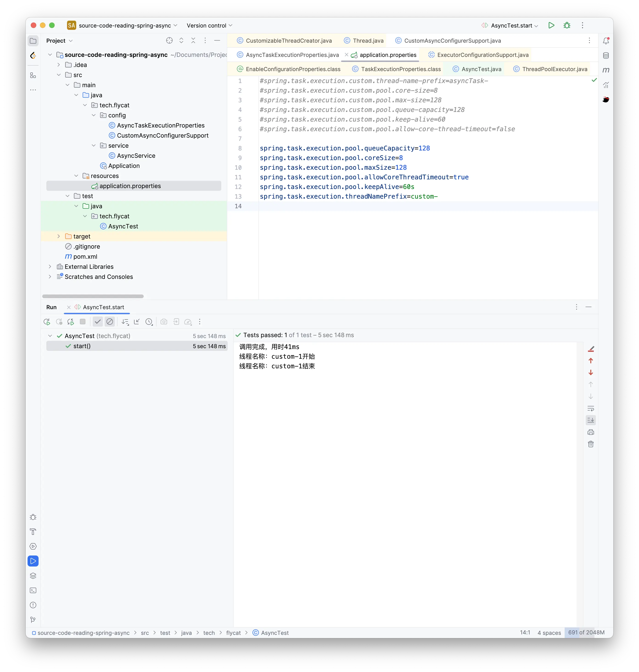Image resolution: width=639 pixels, height=672 pixels.
Task: Open the Debug tool window
Action: click(x=33, y=517)
